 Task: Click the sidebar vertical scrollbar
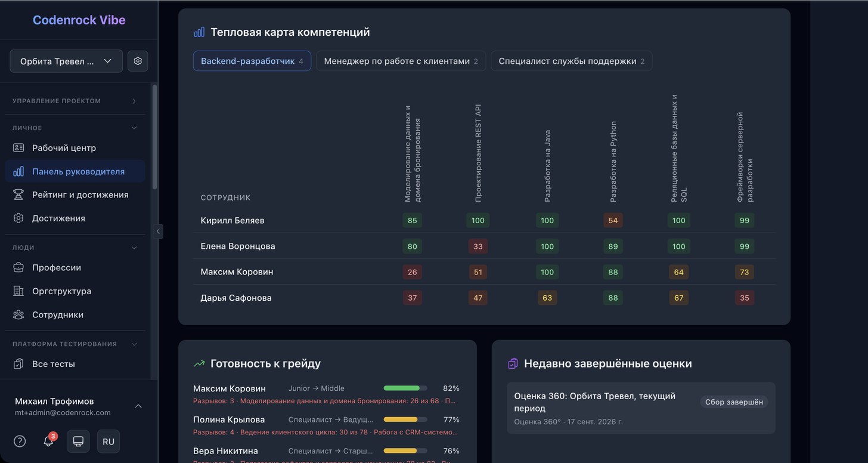coord(155,137)
